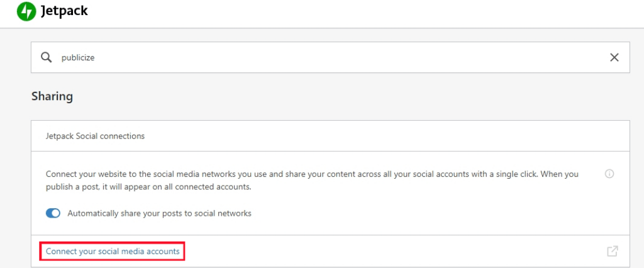Click empty space in search box middle
Image resolution: width=644 pixels, height=268 pixels.
(349, 57)
